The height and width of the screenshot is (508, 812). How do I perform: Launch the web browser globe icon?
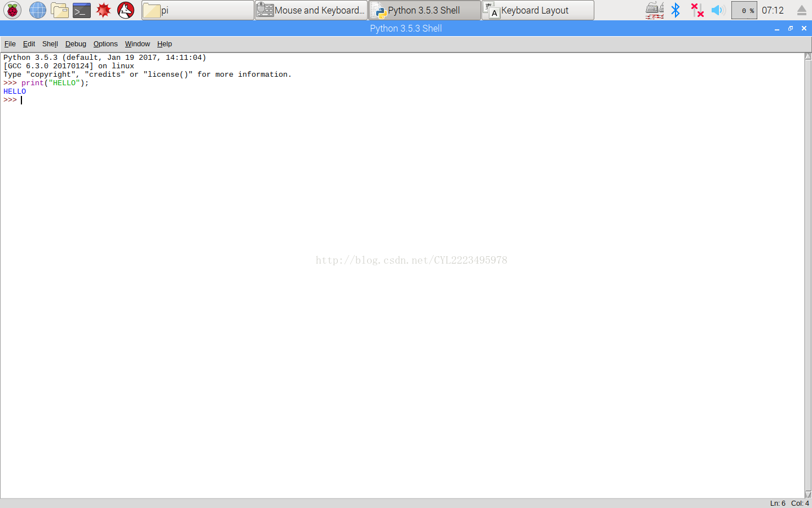[x=37, y=10]
